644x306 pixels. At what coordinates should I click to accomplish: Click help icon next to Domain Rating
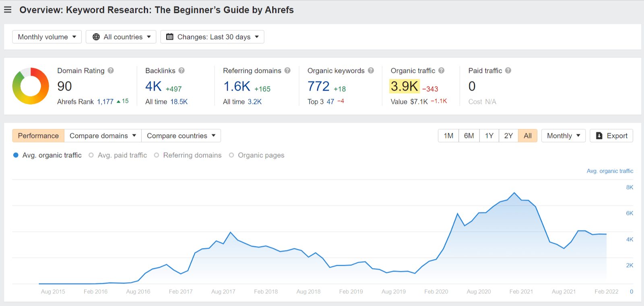pos(111,70)
